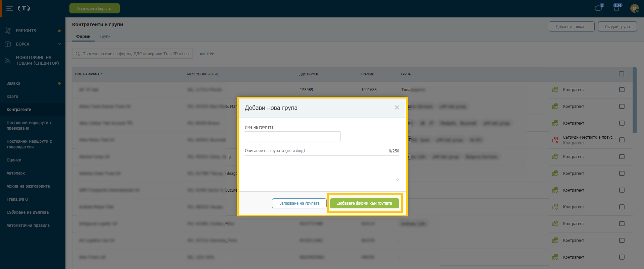Click the МЕСТОПОЛОЖЕНИЕ column header
644x269 pixels.
(x=203, y=74)
